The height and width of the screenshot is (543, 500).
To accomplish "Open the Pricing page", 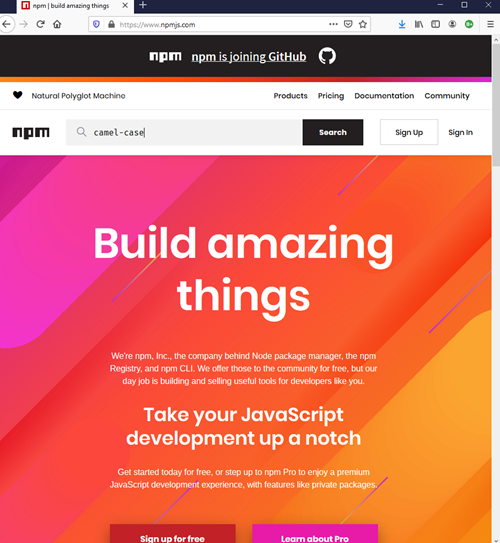I will (x=331, y=96).
